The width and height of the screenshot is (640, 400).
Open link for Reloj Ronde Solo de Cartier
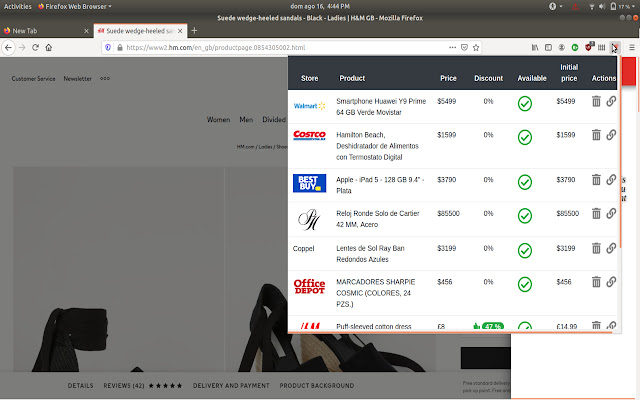[611, 213]
